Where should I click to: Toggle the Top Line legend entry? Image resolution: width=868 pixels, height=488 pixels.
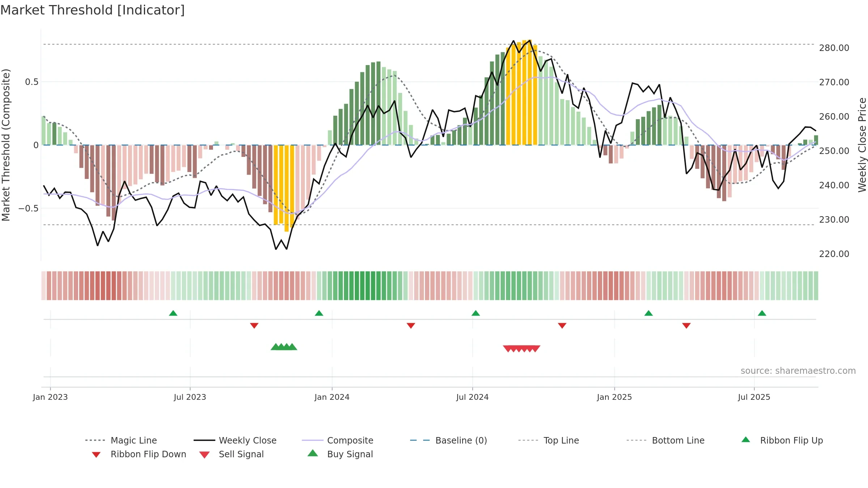pos(549,440)
